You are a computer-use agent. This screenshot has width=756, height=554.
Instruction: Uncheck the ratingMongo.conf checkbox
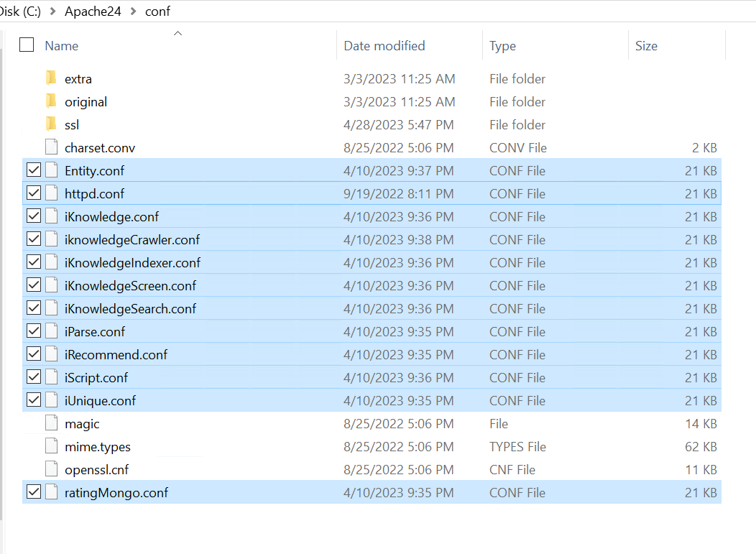coord(33,492)
